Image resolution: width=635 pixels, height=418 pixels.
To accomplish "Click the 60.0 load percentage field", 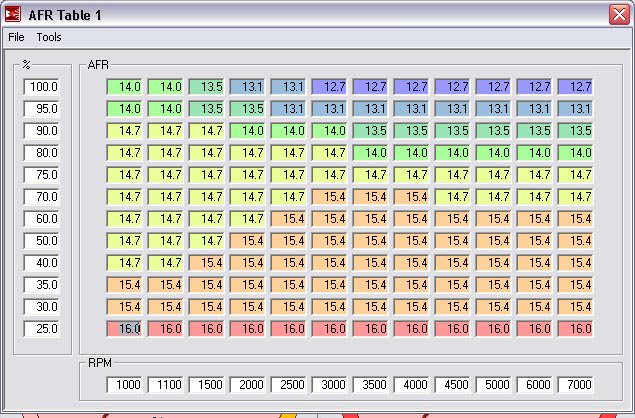I will 42,218.
